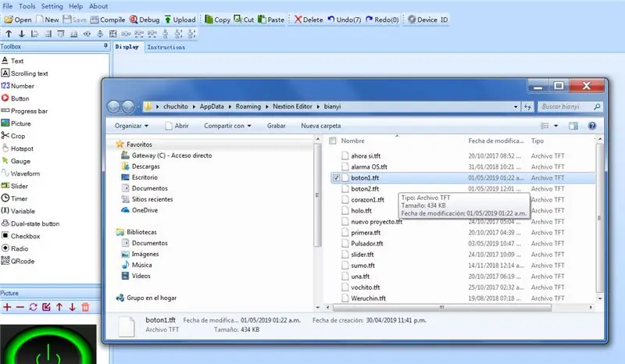Viewport: 625px width, 364px height.
Task: Open a project with Open toolbar button
Action: 18,20
